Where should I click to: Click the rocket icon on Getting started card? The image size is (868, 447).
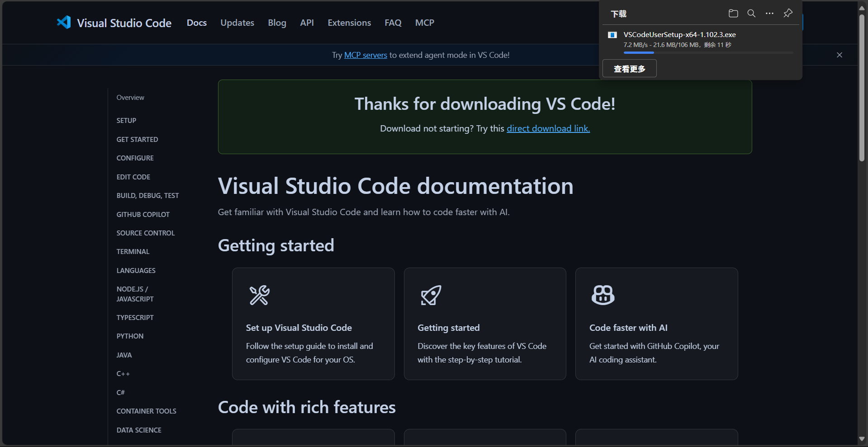click(x=431, y=295)
